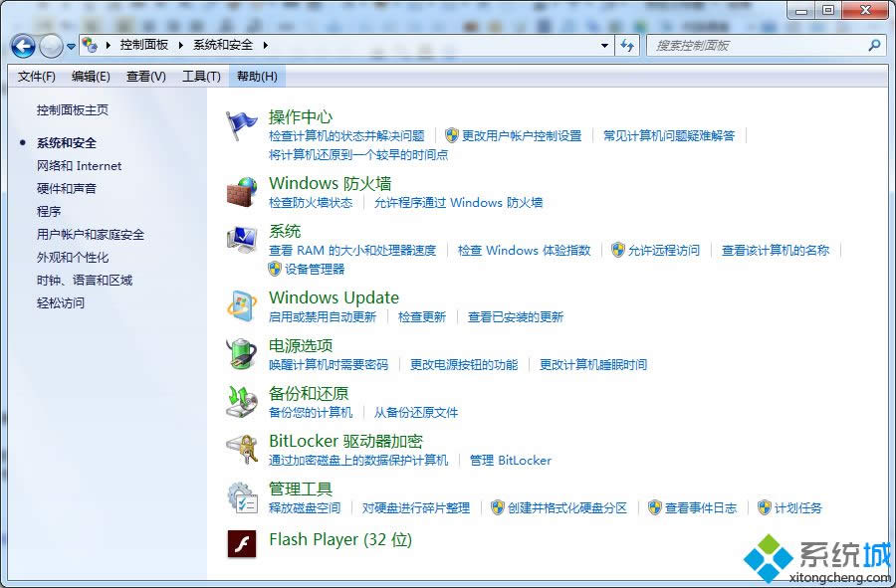
Task: Open the 备份和还原 icon
Action: click(242, 402)
